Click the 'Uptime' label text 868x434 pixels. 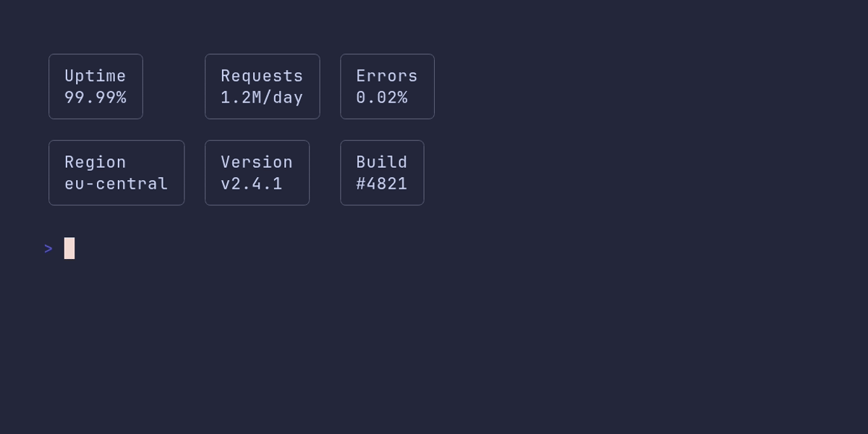point(95,76)
